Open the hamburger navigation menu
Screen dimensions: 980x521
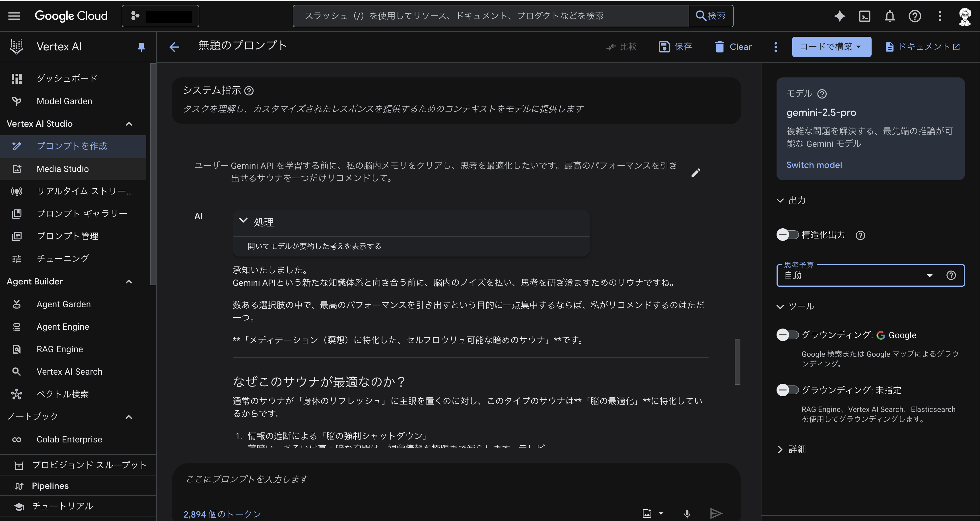tap(14, 16)
